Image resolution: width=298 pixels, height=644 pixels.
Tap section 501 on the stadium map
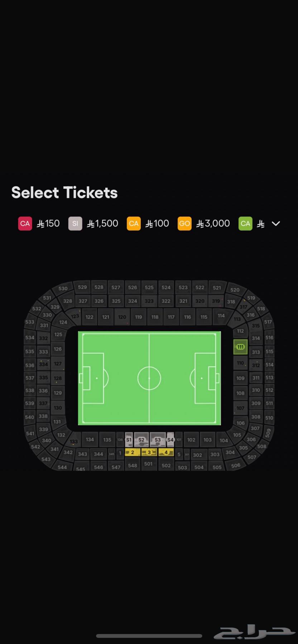tap(148, 464)
